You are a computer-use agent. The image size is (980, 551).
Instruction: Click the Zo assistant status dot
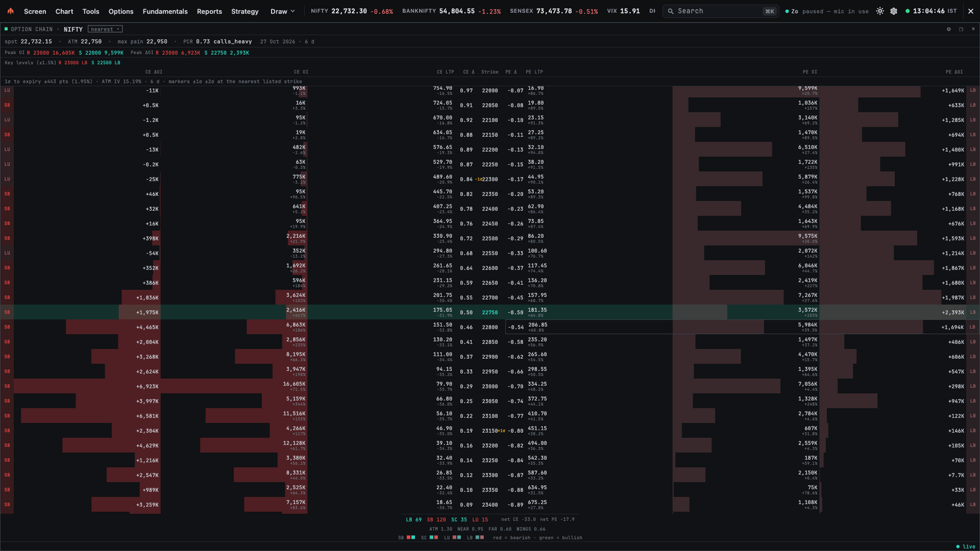pyautogui.click(x=787, y=11)
